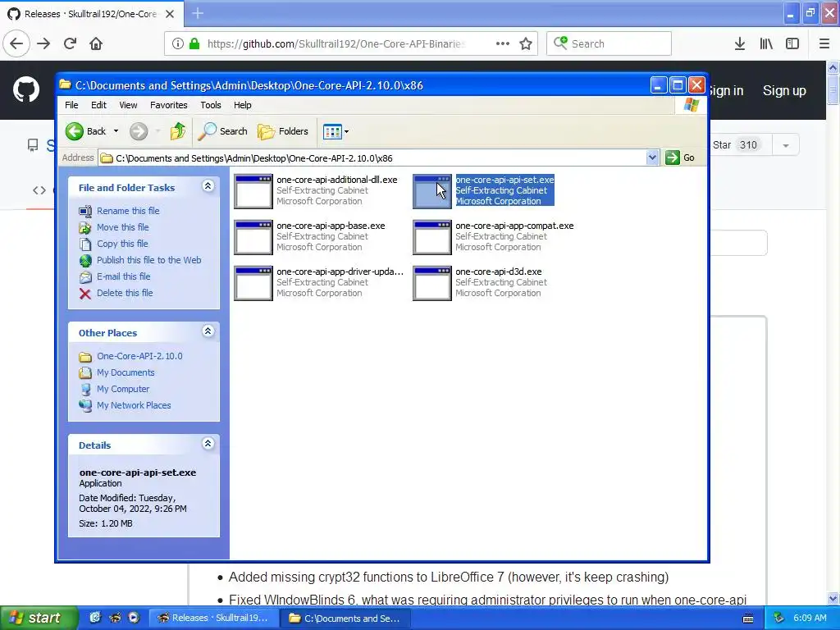Open Firefox Library icon
This screenshot has height=630, width=840.
pos(766,43)
